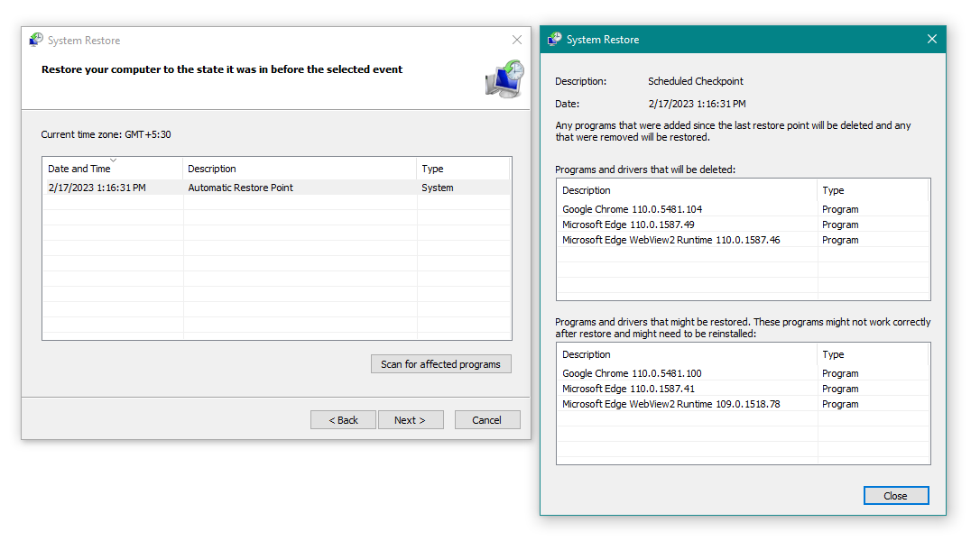Screen dimensions: 980x550
Task: Click Description header in programs to be restored list
Action: tap(687, 354)
